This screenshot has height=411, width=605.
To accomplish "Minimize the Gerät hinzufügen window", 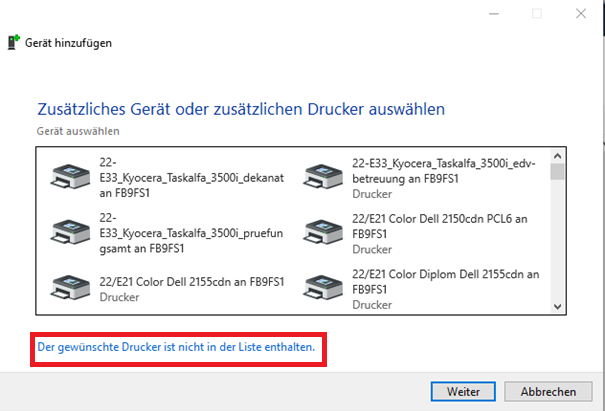I will click(x=494, y=14).
